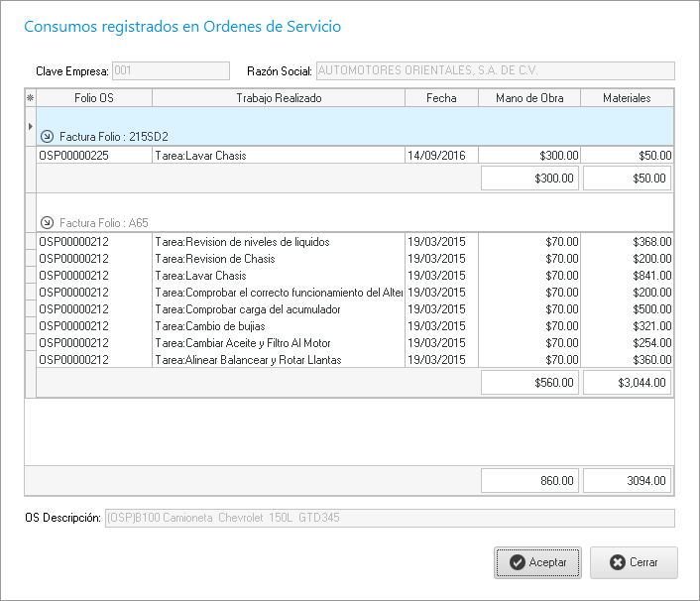
Task: Click the OS Descripción field
Action: point(389,519)
